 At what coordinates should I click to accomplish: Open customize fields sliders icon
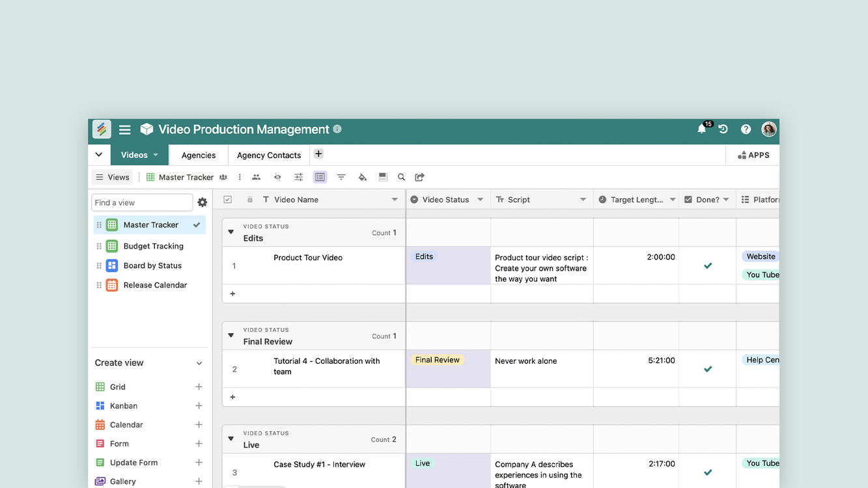coord(299,177)
